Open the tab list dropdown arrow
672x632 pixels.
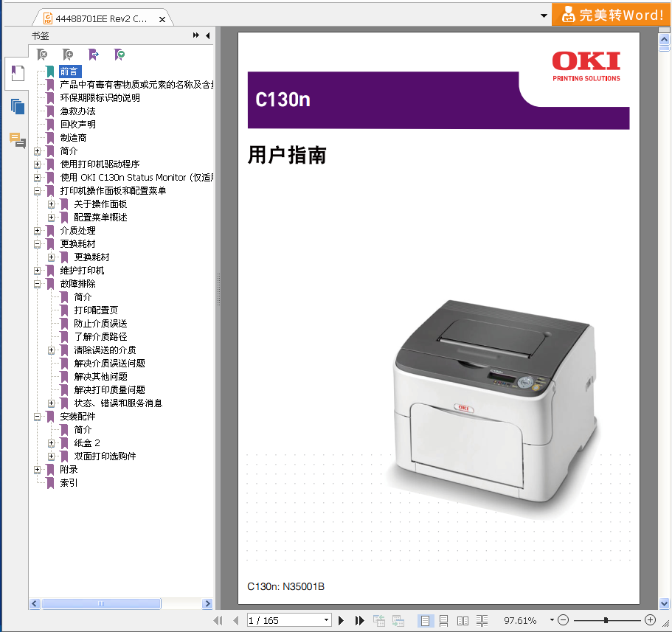click(x=544, y=15)
